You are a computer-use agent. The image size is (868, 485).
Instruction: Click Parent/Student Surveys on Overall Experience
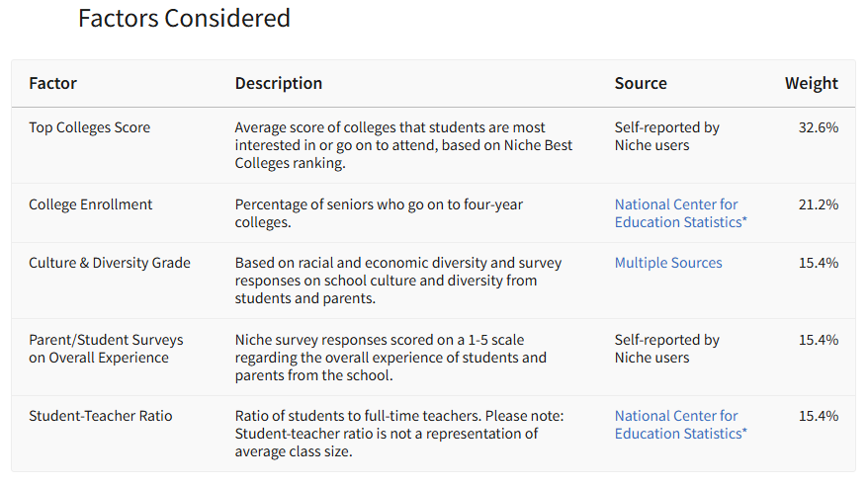[x=106, y=349]
